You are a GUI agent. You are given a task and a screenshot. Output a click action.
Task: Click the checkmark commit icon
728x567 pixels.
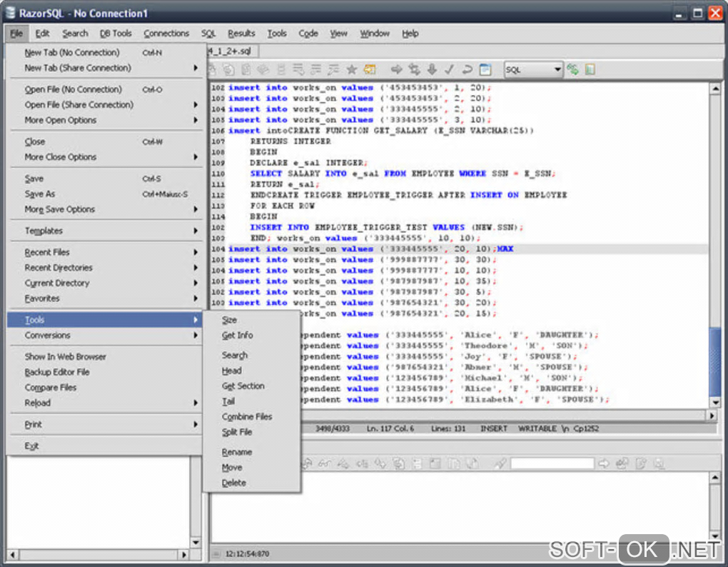449,69
